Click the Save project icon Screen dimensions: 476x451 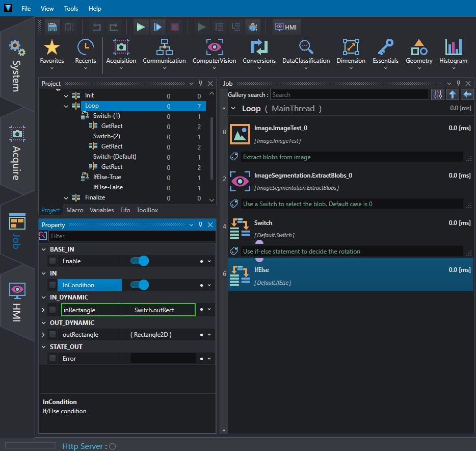point(52,27)
